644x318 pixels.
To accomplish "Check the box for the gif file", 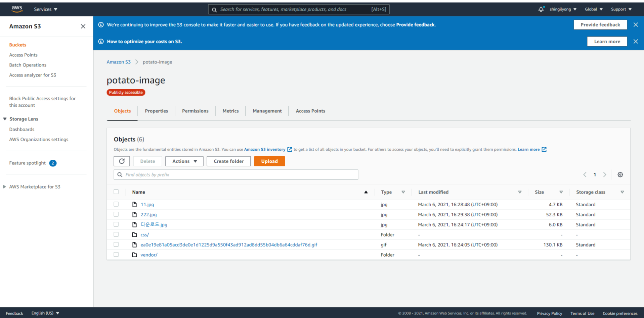I will tap(116, 244).
